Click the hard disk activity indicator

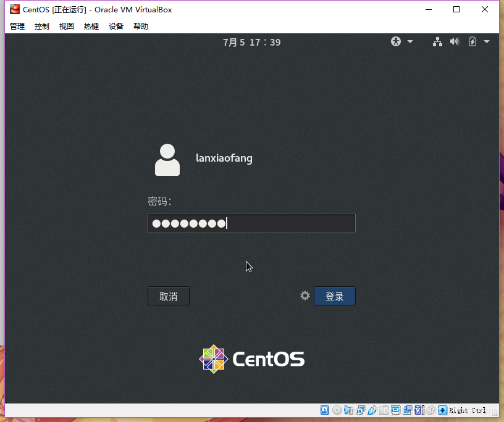point(325,410)
